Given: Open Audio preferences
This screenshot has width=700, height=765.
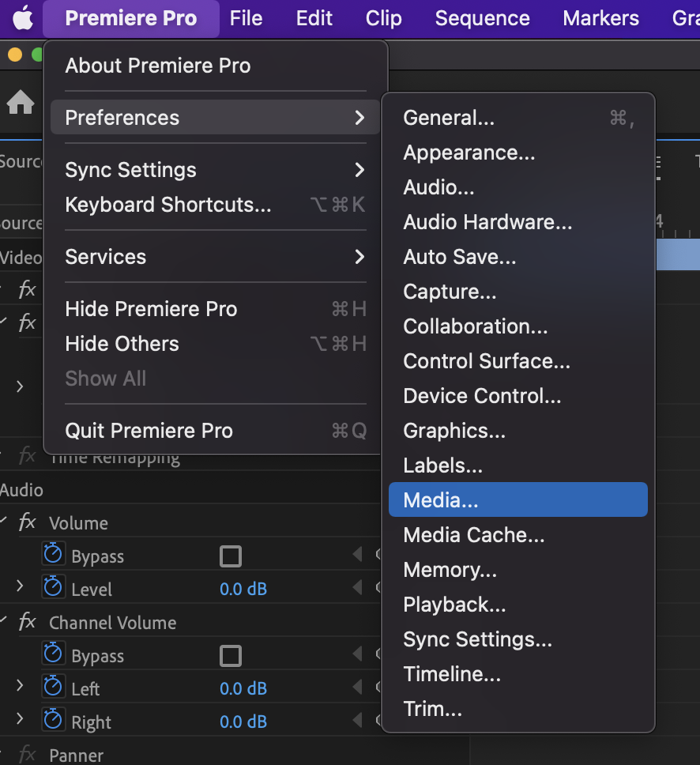Looking at the screenshot, I should pos(518,187).
